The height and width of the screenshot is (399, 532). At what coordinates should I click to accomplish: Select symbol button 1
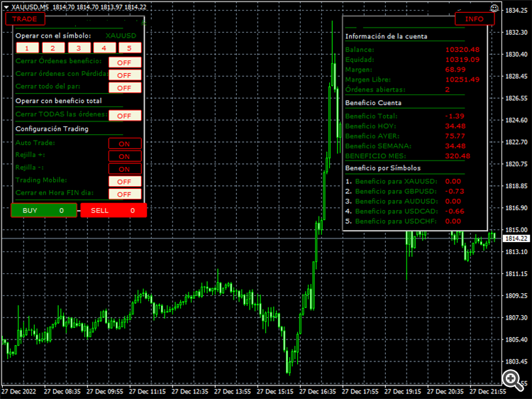point(28,48)
